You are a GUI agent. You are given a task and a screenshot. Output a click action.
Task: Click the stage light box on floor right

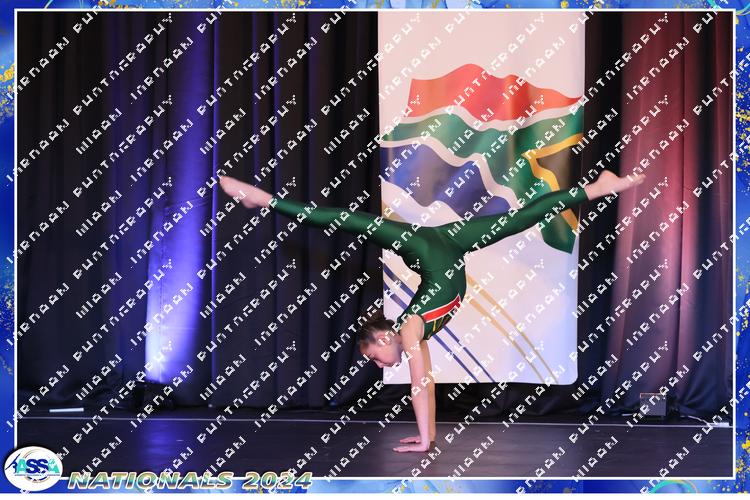[652, 404]
